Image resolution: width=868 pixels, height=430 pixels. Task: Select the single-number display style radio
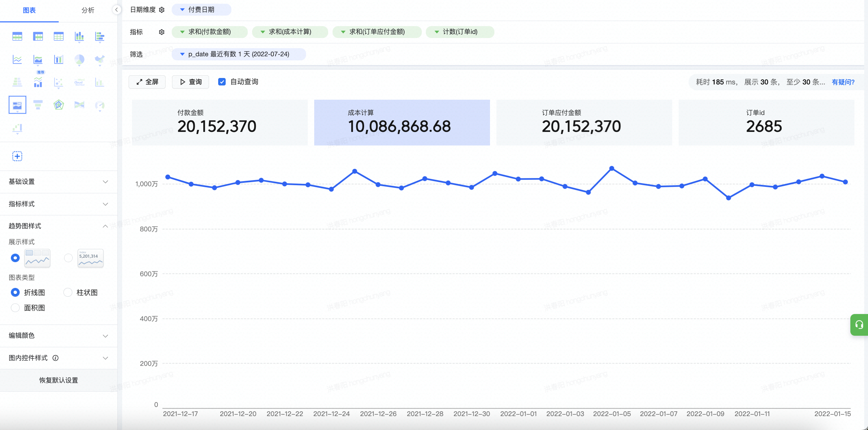[x=68, y=258]
